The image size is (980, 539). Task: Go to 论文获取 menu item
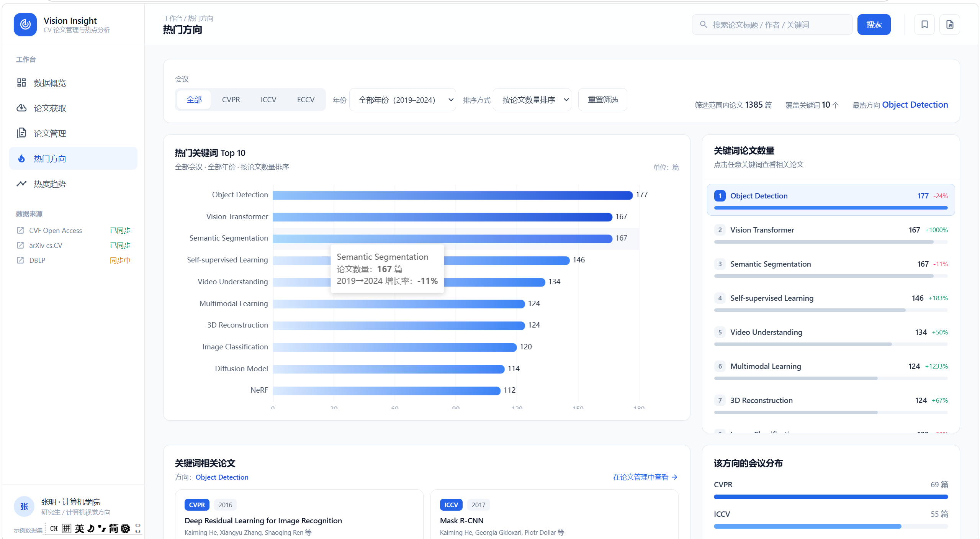[73, 108]
